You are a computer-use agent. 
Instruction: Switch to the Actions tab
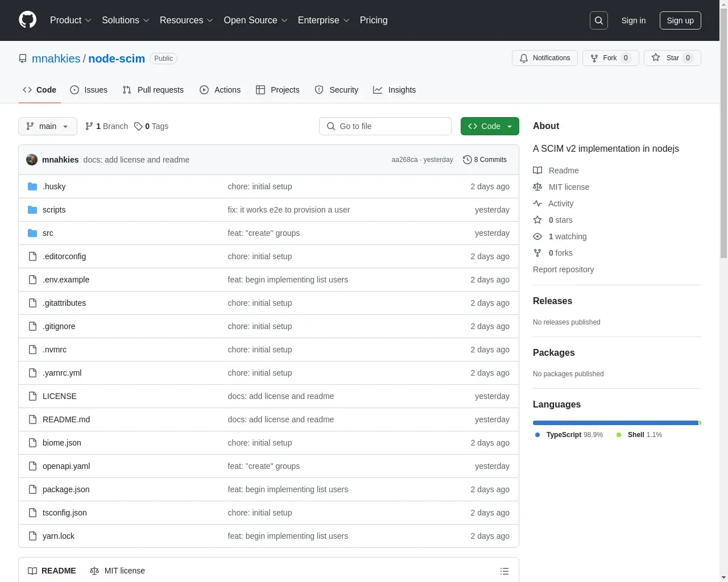point(220,90)
